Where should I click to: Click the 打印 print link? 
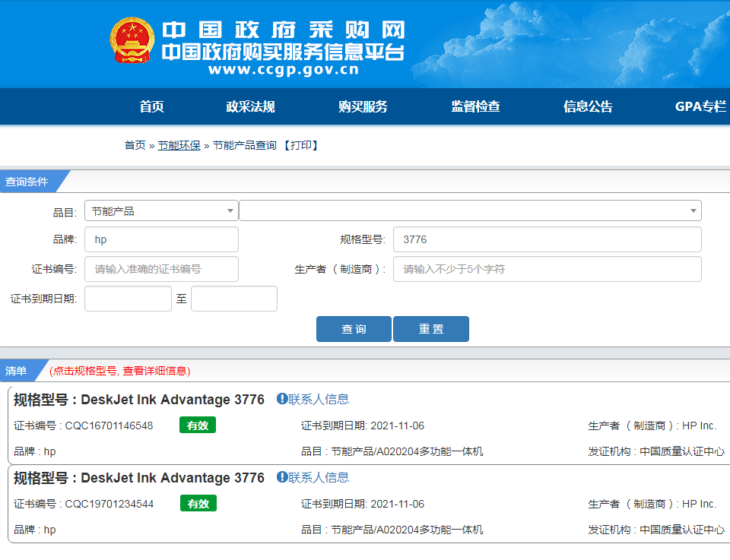300,145
